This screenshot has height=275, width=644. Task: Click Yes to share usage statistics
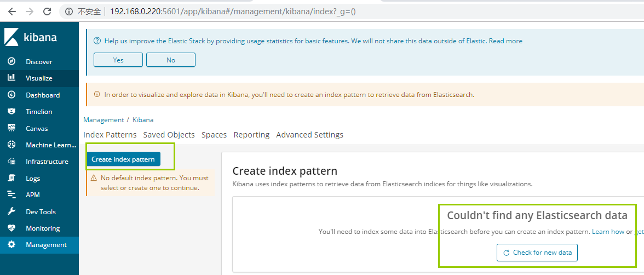click(118, 60)
